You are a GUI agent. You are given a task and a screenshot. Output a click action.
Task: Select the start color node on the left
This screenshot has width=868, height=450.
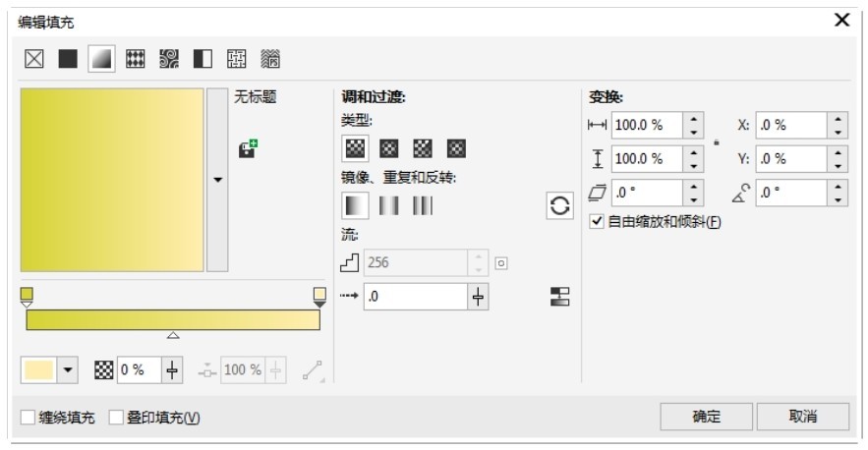27,297
